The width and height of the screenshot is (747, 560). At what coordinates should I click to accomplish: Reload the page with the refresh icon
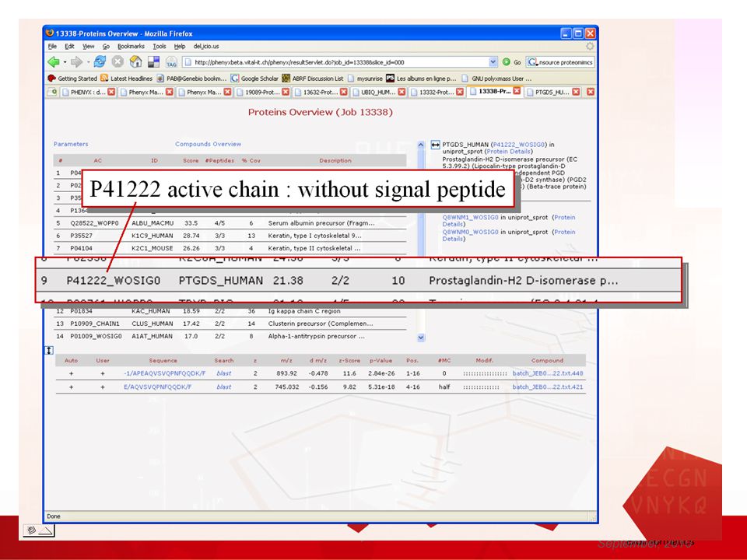coord(100,61)
